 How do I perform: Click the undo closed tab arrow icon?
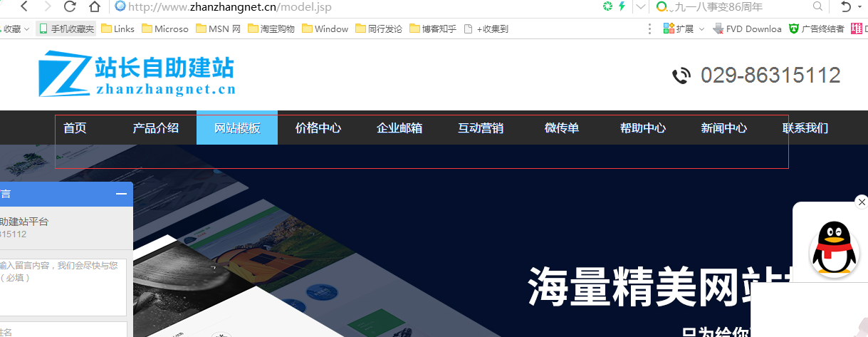(846, 7)
